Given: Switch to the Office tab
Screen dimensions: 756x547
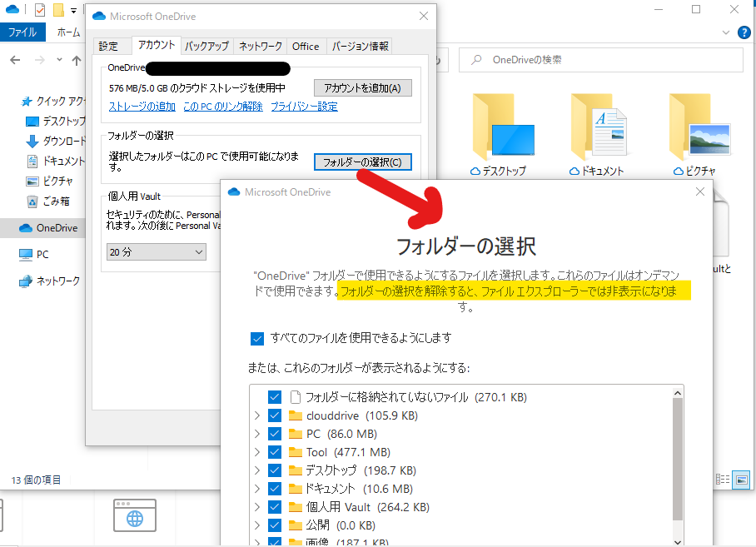Looking at the screenshot, I should tap(306, 47).
